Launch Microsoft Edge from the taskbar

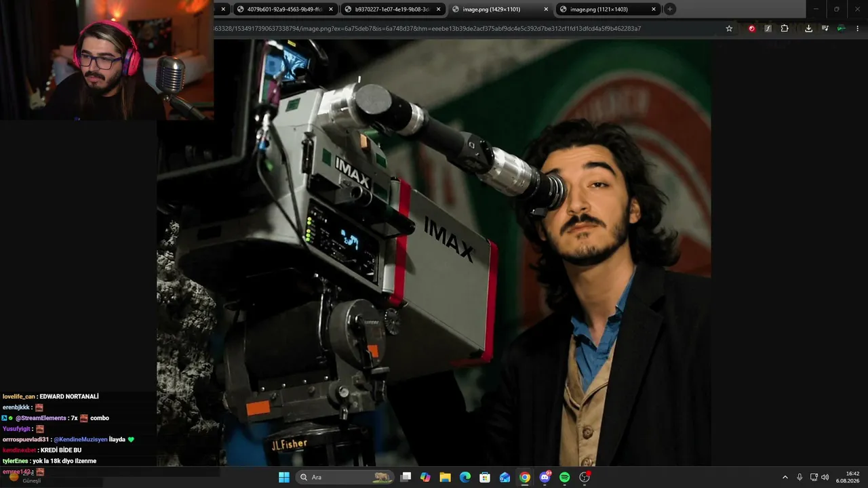point(465,477)
